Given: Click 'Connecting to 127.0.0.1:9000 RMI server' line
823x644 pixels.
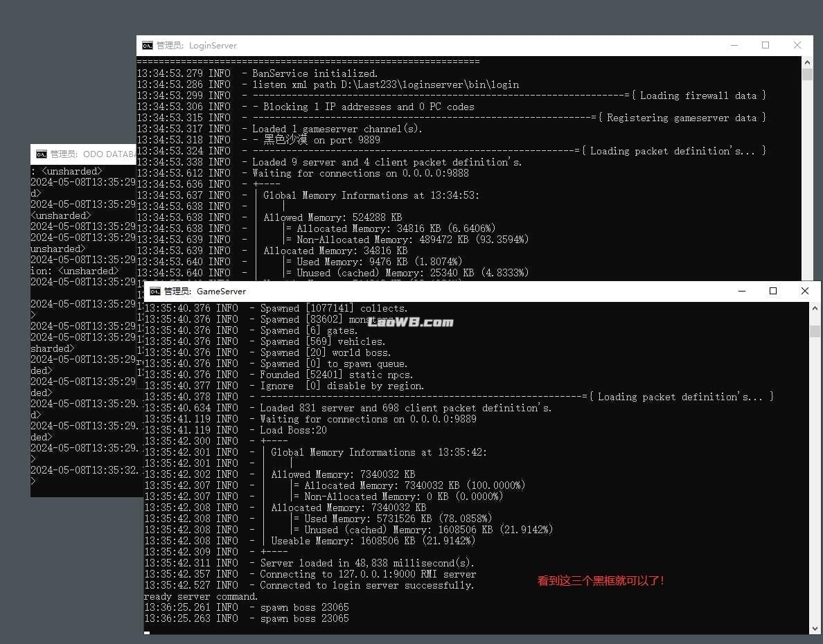Looking at the screenshot, I should click(x=310, y=574).
